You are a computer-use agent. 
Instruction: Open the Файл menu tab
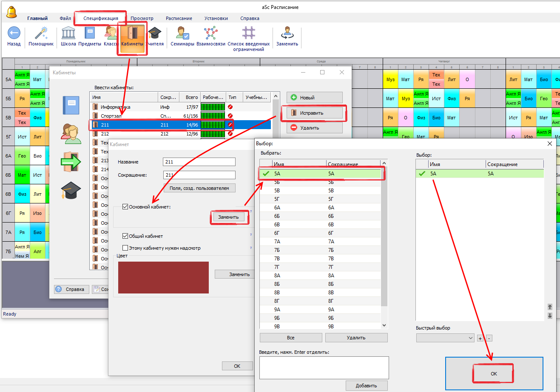[x=65, y=18]
